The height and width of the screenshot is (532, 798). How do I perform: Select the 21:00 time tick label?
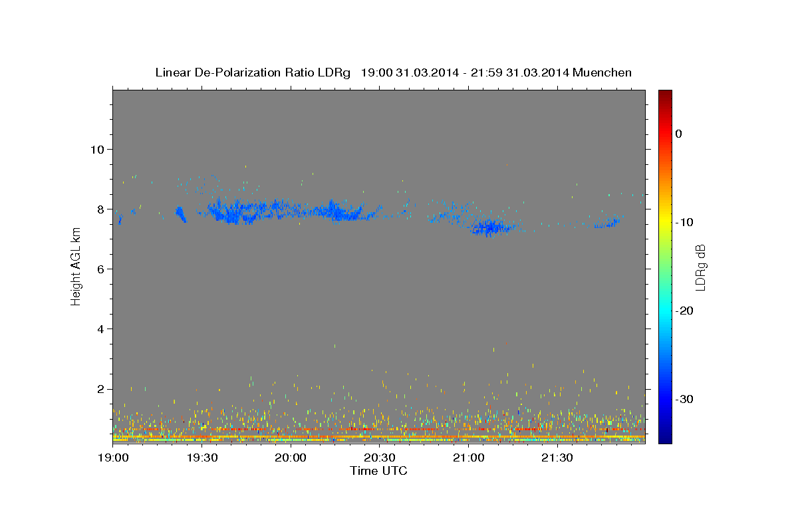[x=468, y=458]
